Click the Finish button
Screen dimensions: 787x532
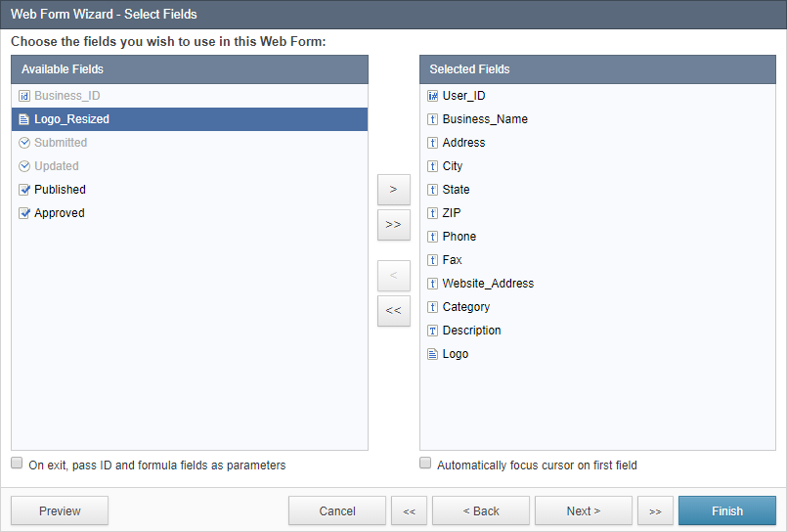tap(726, 510)
